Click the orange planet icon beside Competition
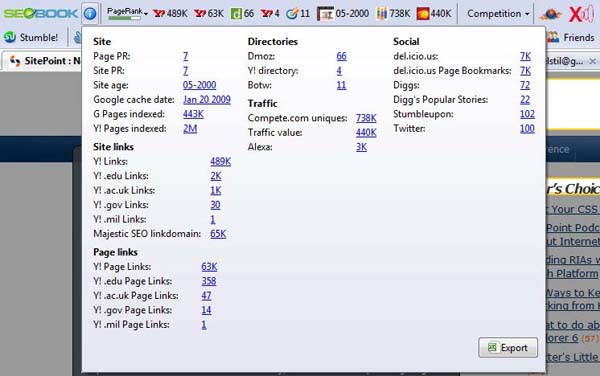 click(550, 15)
